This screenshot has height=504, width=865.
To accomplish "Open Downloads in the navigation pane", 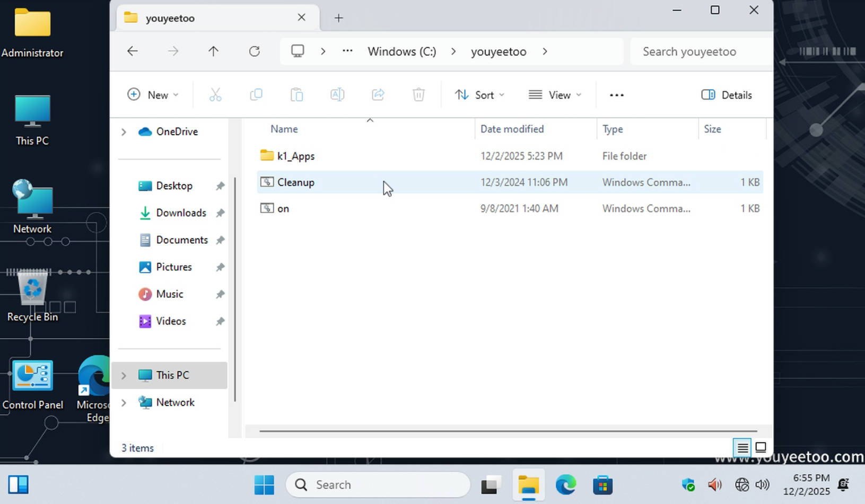I will click(x=181, y=213).
